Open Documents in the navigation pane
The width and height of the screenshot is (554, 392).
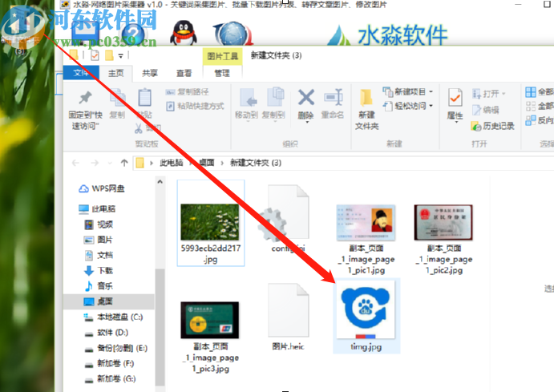[x=99, y=256]
